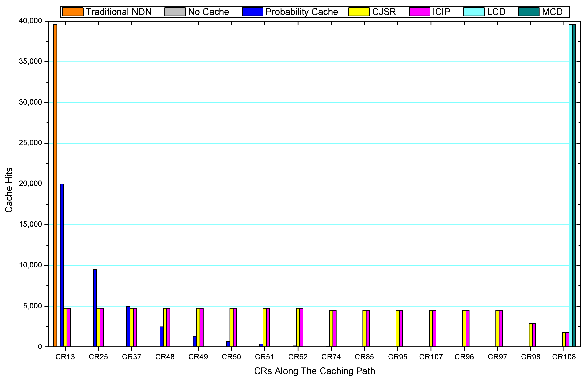Select the Cache Hits y-axis title

pyautogui.click(x=9, y=190)
